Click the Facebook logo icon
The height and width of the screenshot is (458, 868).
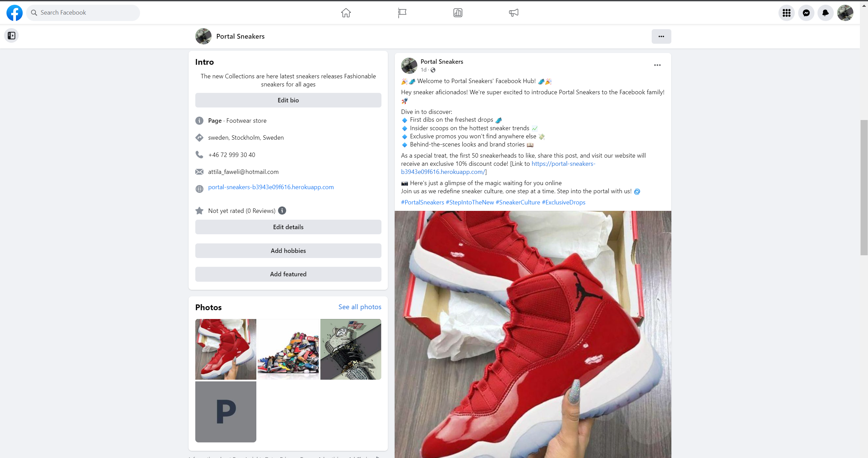pos(15,13)
